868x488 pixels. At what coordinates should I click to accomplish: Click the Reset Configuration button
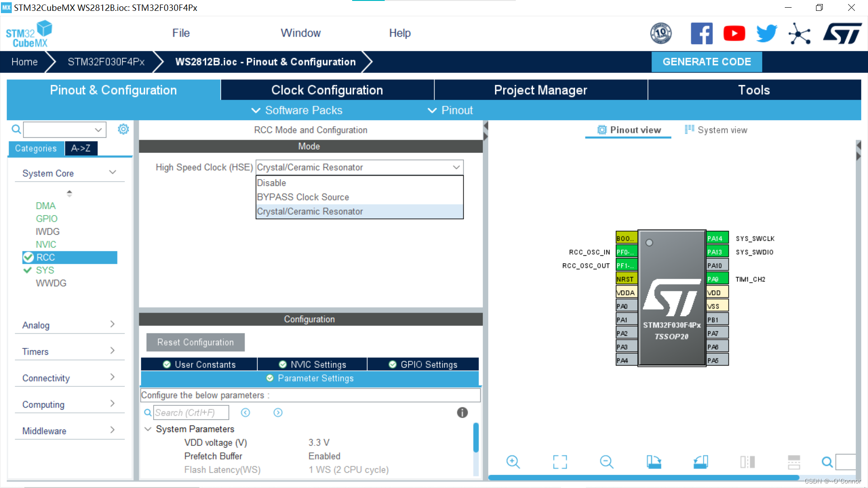pos(195,343)
